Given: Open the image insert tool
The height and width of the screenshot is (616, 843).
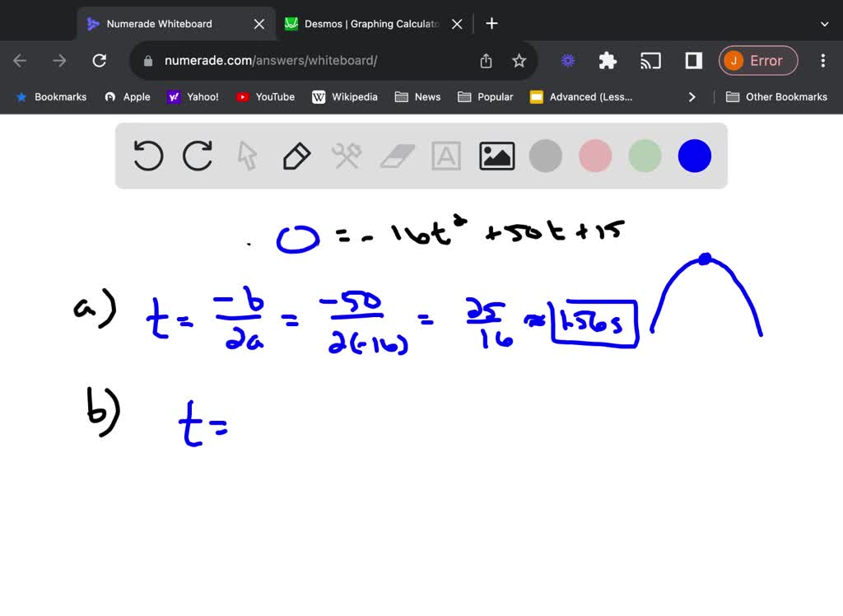Looking at the screenshot, I should [496, 156].
